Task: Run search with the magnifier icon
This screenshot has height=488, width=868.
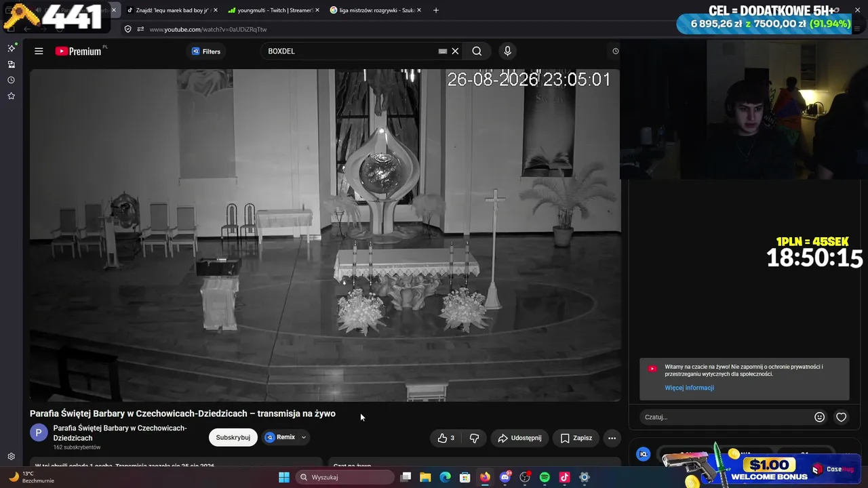Action: click(477, 51)
